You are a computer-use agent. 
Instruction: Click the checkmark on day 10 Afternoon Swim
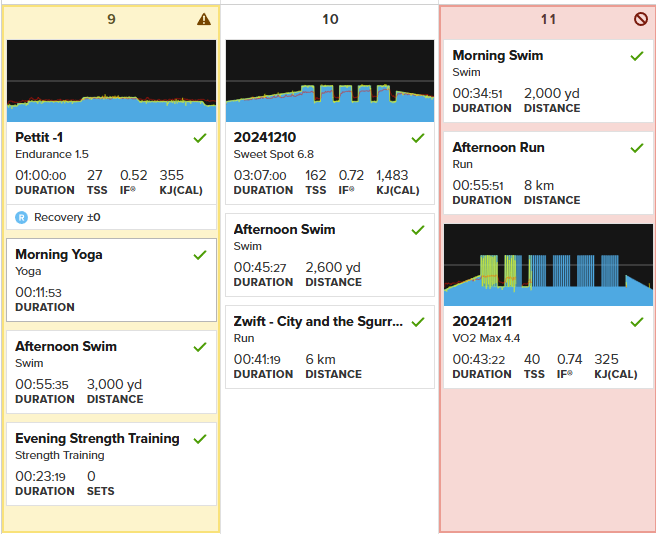418,230
